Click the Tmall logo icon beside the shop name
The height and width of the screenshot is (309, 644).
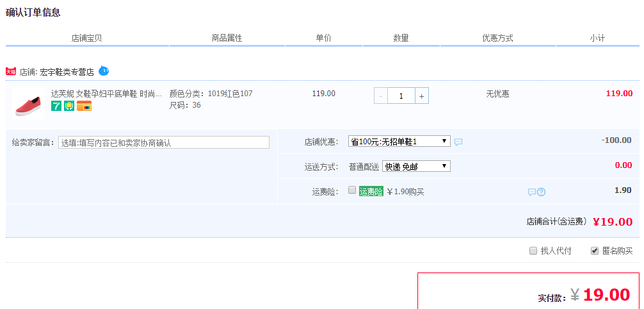click(11, 72)
